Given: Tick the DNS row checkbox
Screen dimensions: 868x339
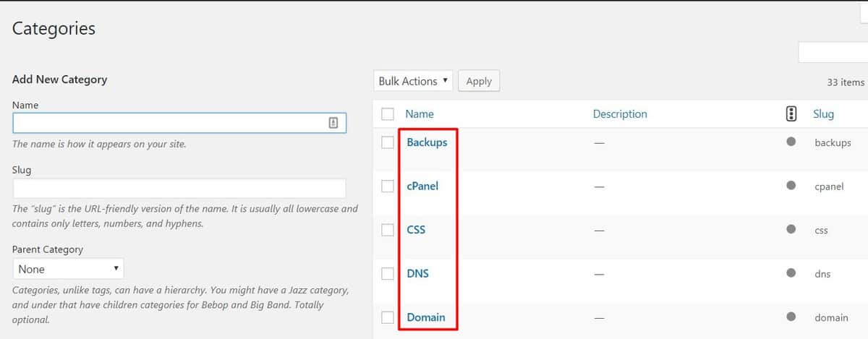Looking at the screenshot, I should (388, 274).
